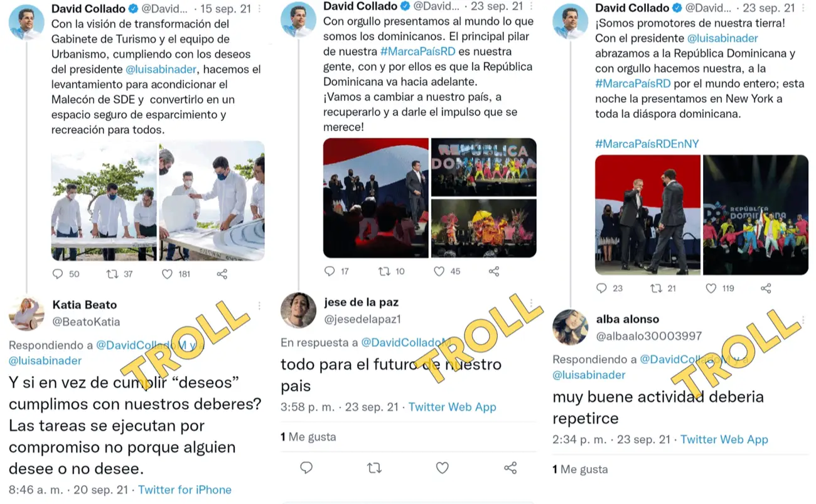Open the colorful dancers photo in the third tweet
Image resolution: width=816 pixels, height=504 pixels.
[x=756, y=215]
